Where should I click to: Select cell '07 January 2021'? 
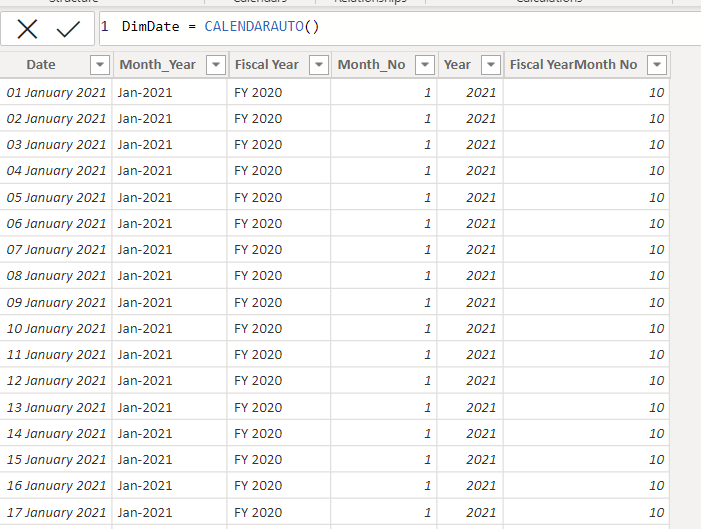click(x=56, y=249)
